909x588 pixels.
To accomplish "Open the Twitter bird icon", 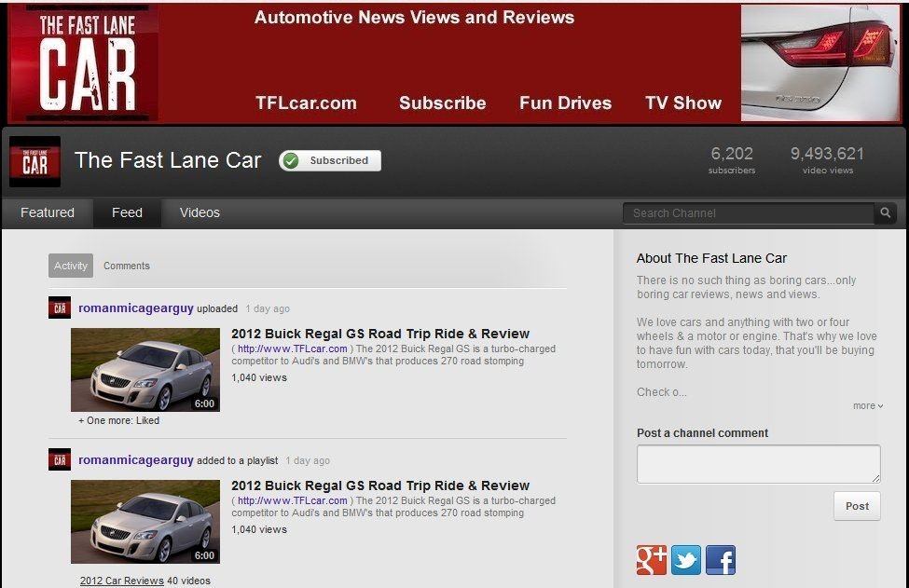I will tap(686, 560).
